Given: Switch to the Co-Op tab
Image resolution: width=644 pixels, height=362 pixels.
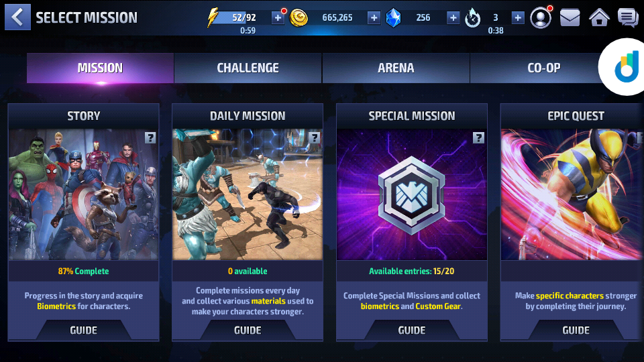Looking at the screenshot, I should 544,68.
